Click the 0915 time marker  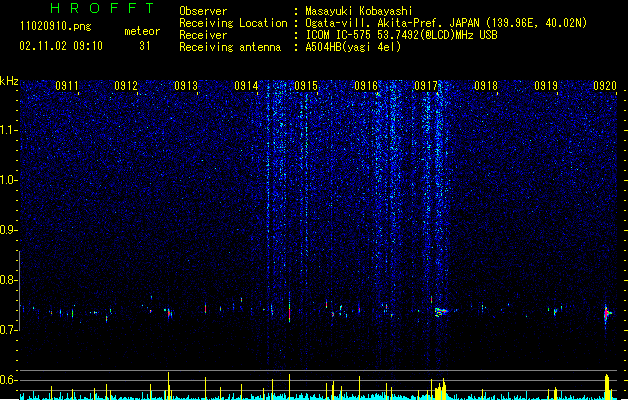[x=306, y=86]
